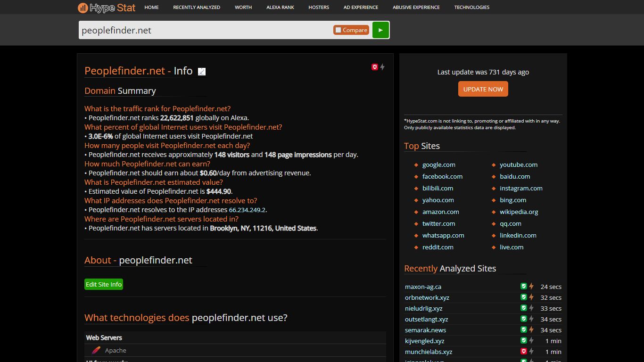
Task: Open TECHNOLOGIES in the top nav
Action: point(472,8)
